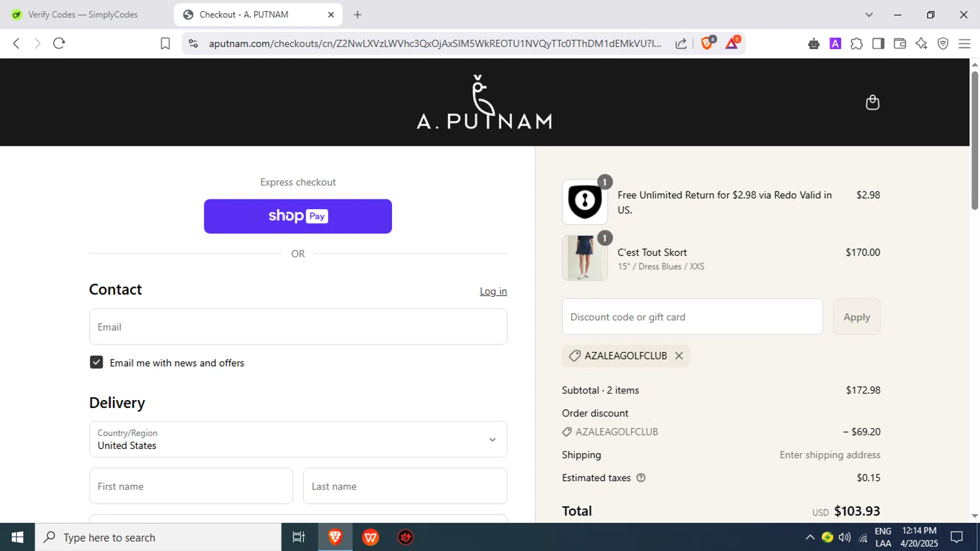Select the Checkout - A. PUTNAM tab

pyautogui.click(x=258, y=14)
